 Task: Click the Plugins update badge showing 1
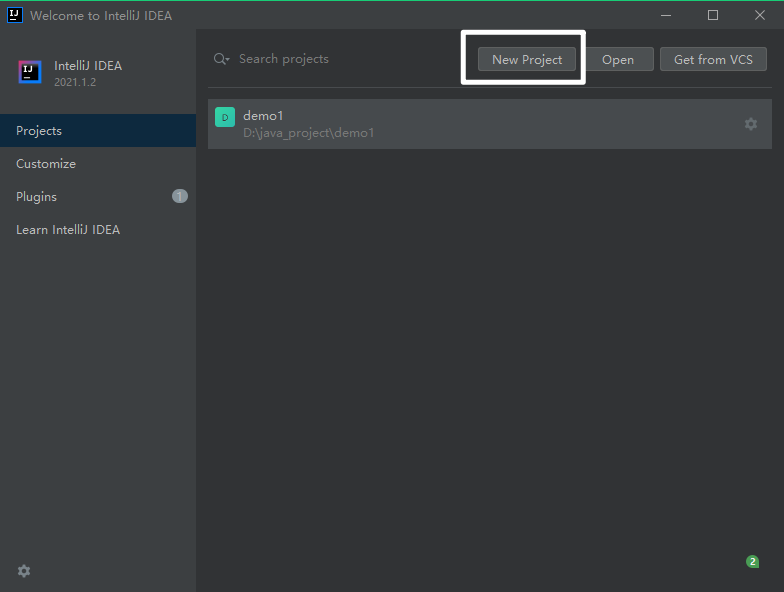(180, 196)
